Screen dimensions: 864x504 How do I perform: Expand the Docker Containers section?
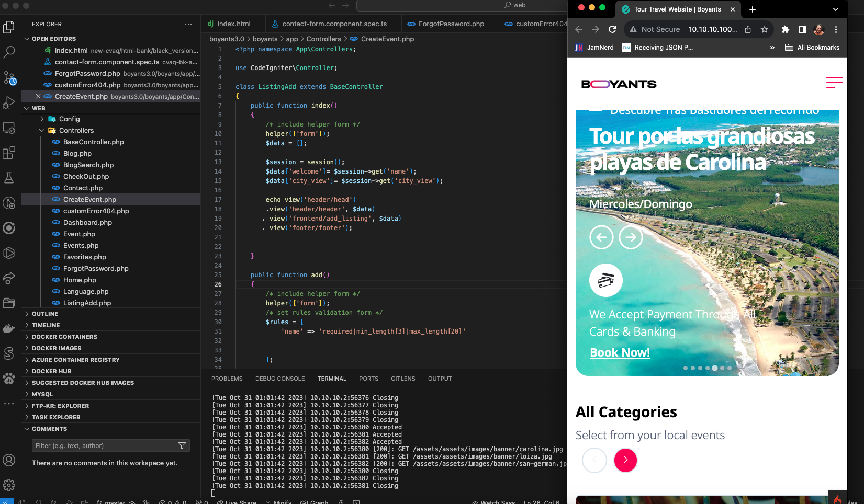(x=64, y=337)
